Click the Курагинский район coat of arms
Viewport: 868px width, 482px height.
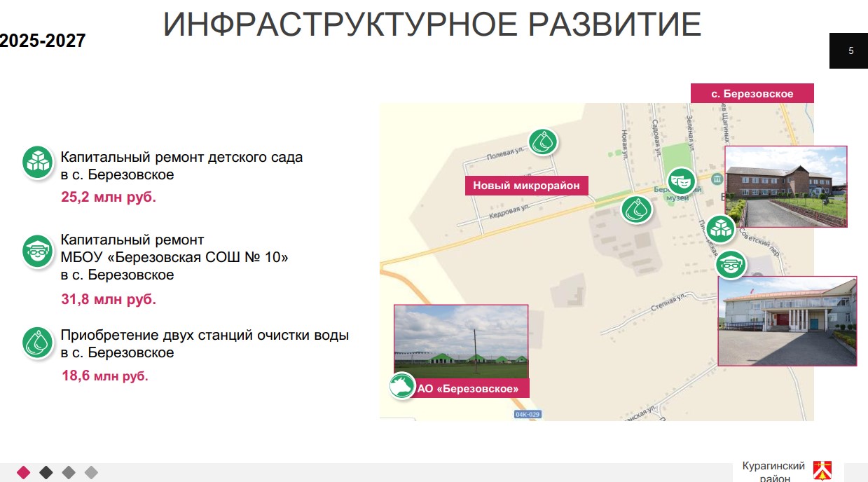pos(822,471)
